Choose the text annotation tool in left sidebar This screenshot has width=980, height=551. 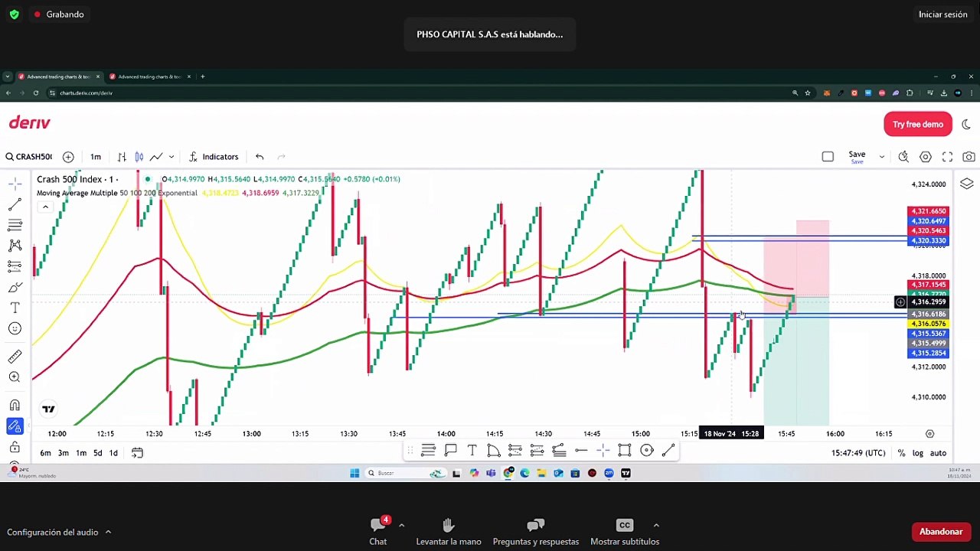[x=15, y=308]
